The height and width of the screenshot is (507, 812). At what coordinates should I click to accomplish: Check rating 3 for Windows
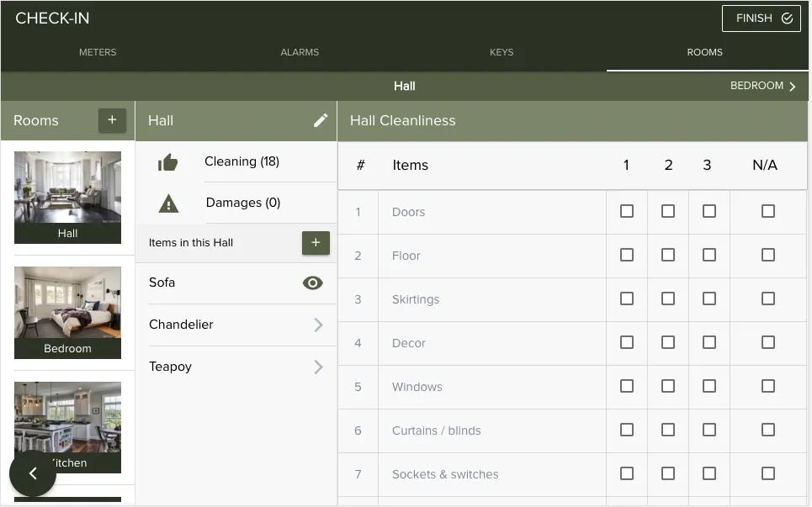(x=709, y=386)
